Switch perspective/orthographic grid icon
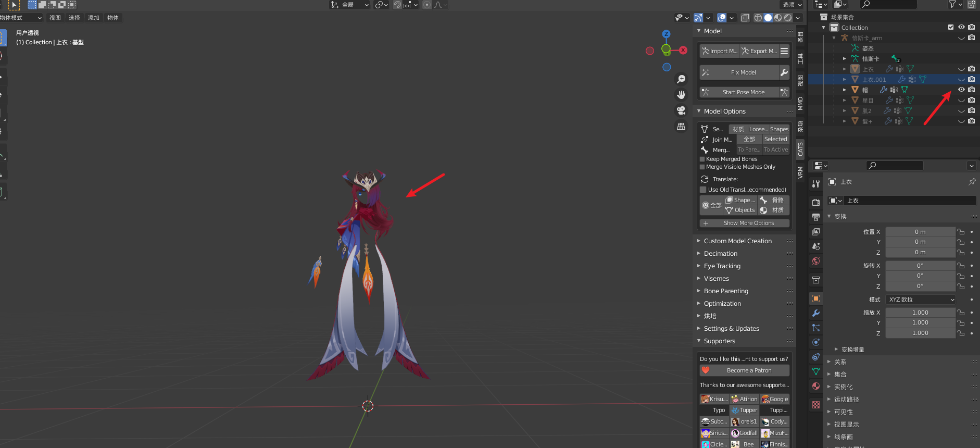Screen dimensions: 980x448 coord(681,126)
